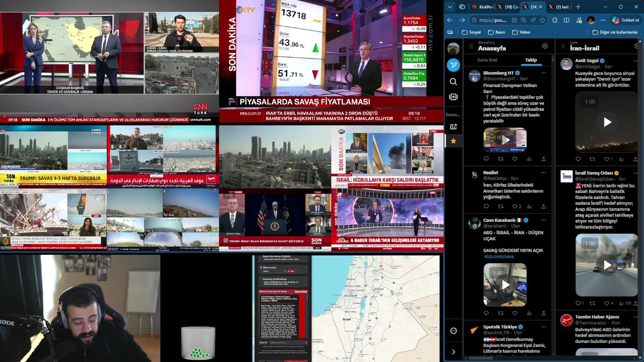Image resolution: width=644 pixels, height=362 pixels.
Task: Open the Anasayfa column settings gear
Action: pyautogui.click(x=545, y=46)
